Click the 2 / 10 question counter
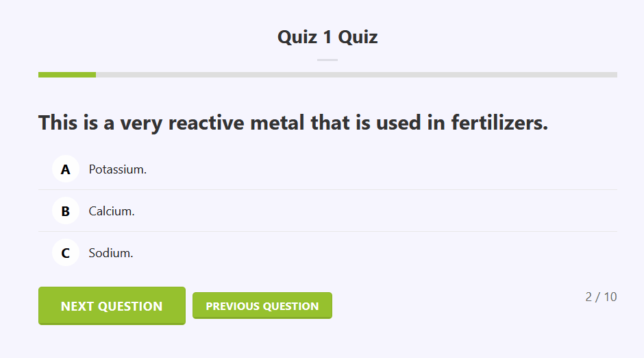This screenshot has width=644, height=358. pos(601,297)
